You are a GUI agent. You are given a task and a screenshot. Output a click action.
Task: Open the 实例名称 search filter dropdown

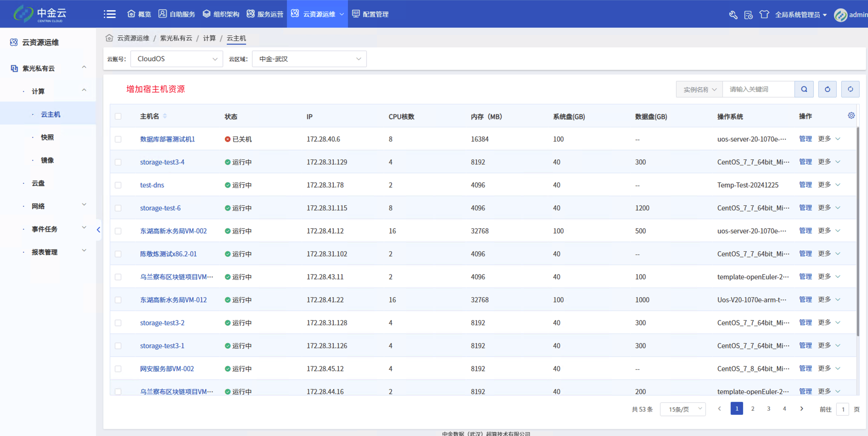coord(700,89)
